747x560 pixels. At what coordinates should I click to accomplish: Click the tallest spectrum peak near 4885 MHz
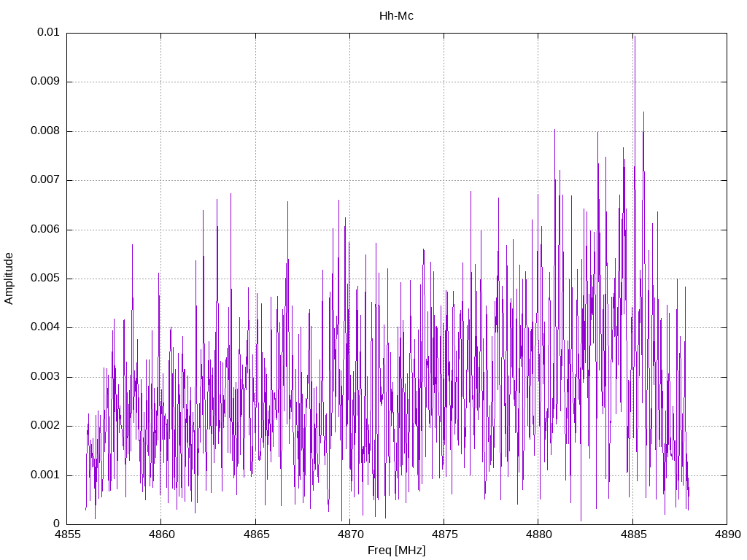[635, 37]
